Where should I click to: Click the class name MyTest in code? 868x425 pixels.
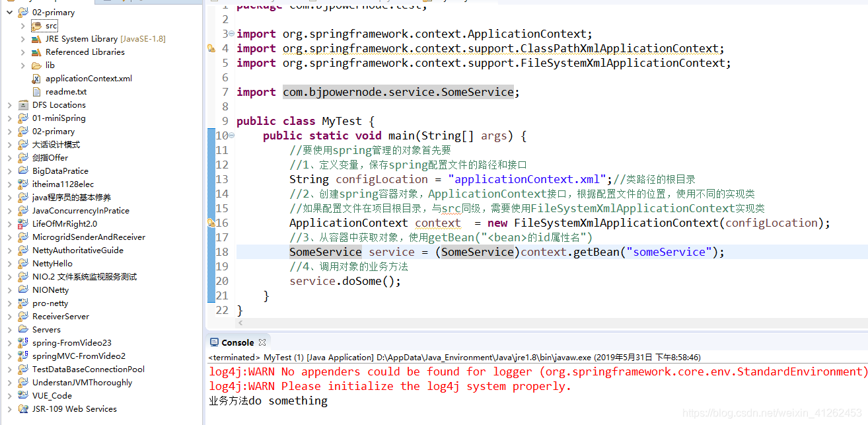click(342, 122)
